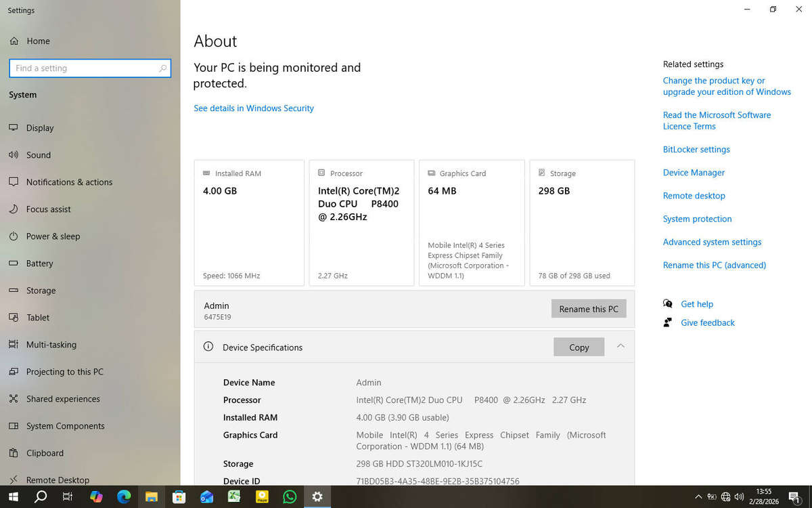Click the Device ID value text
Viewport: 812px width, 508px height.
click(x=438, y=481)
